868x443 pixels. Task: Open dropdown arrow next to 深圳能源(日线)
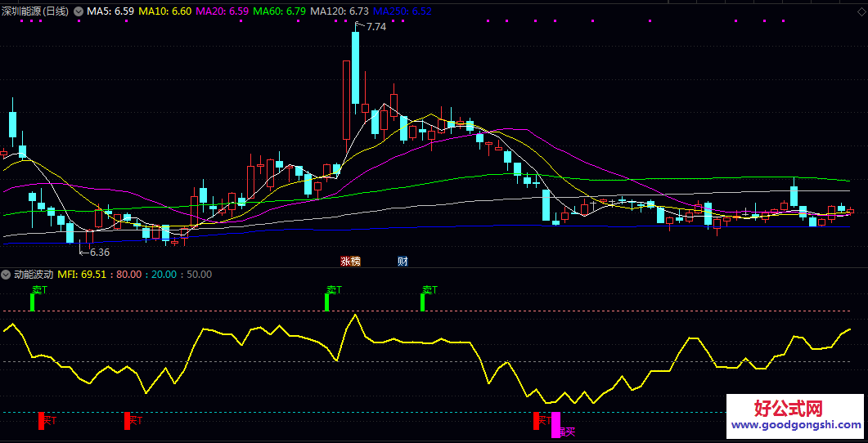79,11
